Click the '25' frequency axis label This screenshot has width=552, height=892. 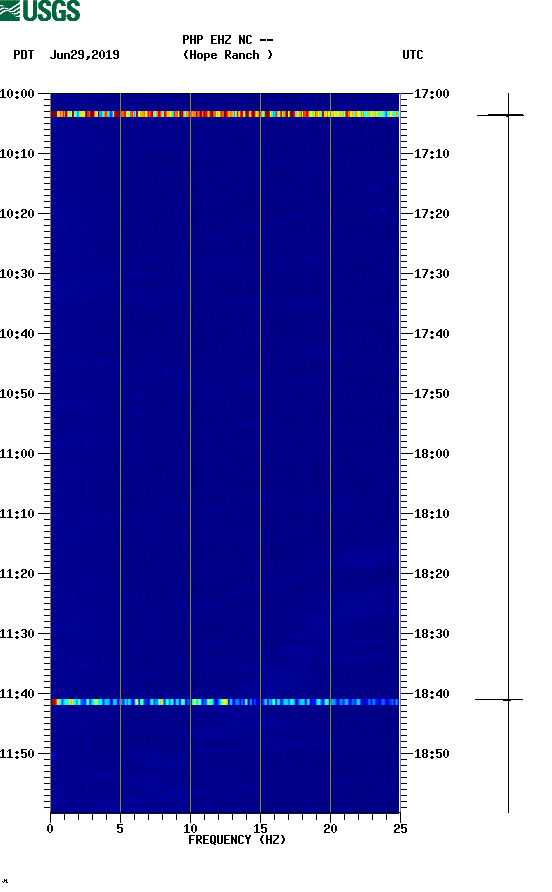400,829
